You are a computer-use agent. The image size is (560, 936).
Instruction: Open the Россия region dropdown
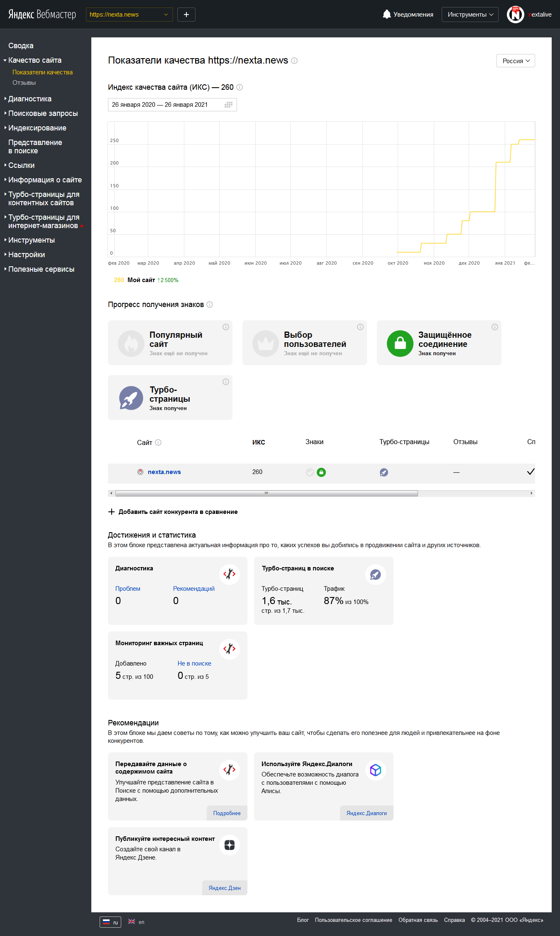click(516, 61)
